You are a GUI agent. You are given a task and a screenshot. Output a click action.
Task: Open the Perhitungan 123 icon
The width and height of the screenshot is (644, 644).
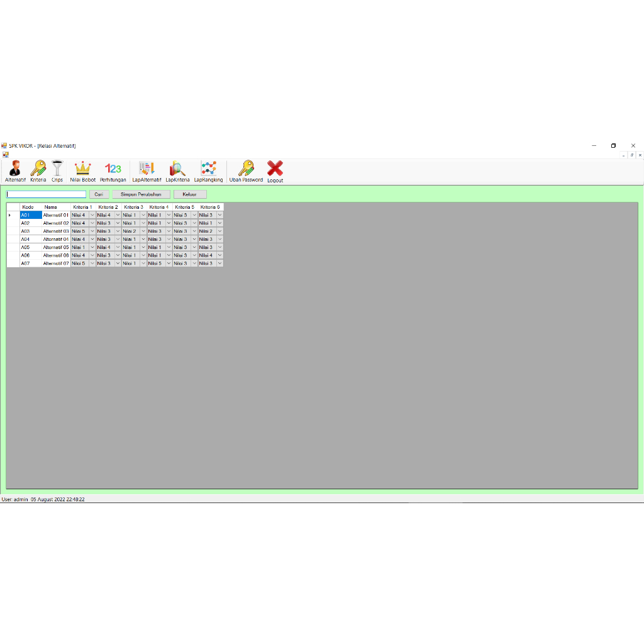(x=113, y=171)
